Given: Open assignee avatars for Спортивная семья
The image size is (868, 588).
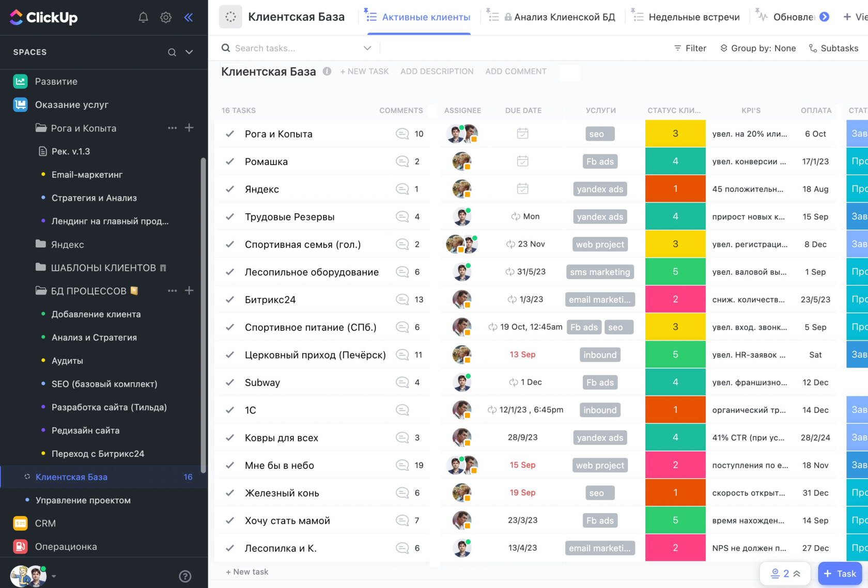Looking at the screenshot, I should click(462, 244).
